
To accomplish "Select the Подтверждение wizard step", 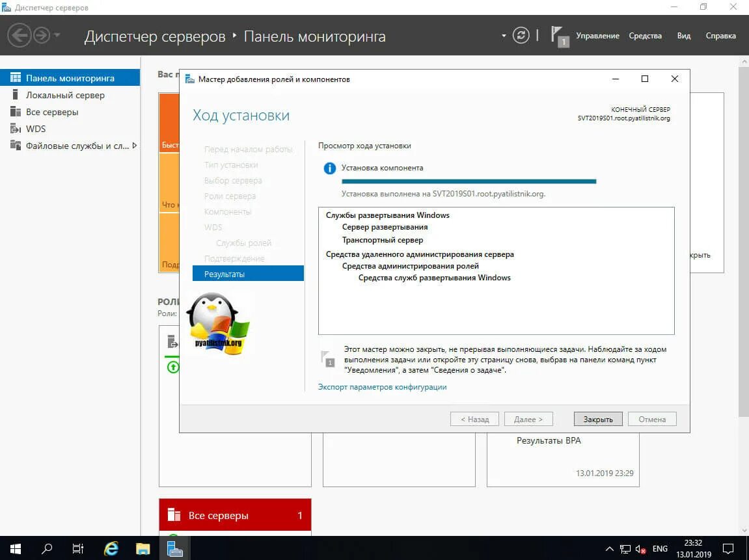I will coord(234,258).
